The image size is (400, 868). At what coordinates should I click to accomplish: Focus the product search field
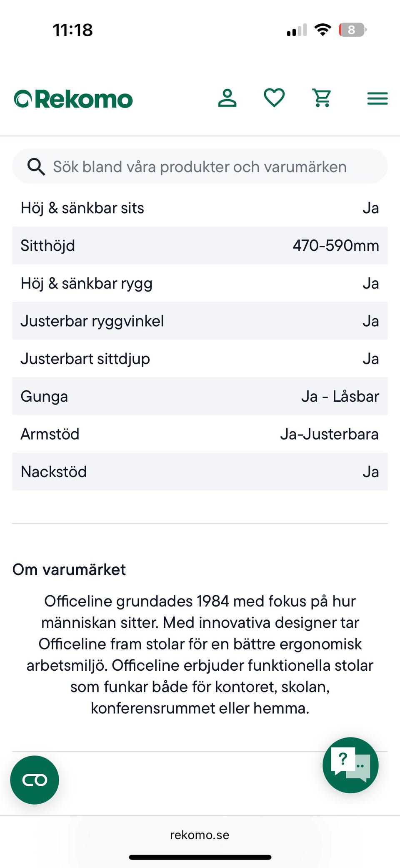(x=200, y=167)
